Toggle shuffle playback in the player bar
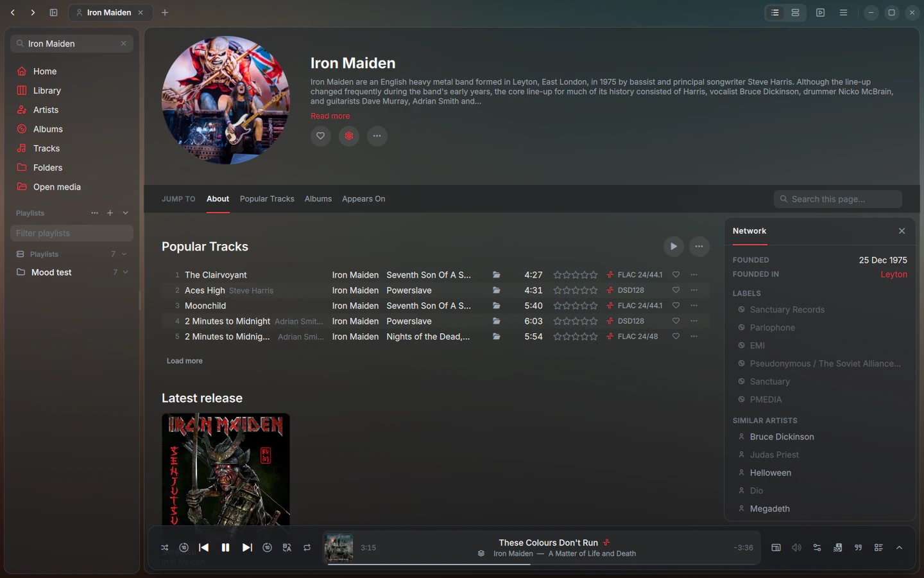924x578 pixels. pyautogui.click(x=165, y=548)
